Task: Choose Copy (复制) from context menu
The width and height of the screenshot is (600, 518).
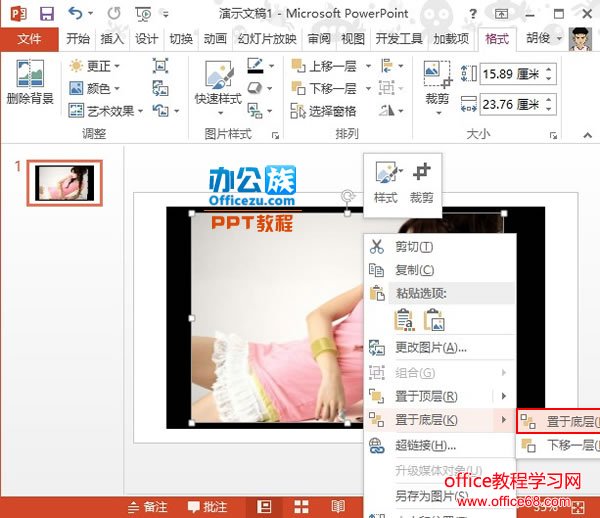Action: pos(439,270)
